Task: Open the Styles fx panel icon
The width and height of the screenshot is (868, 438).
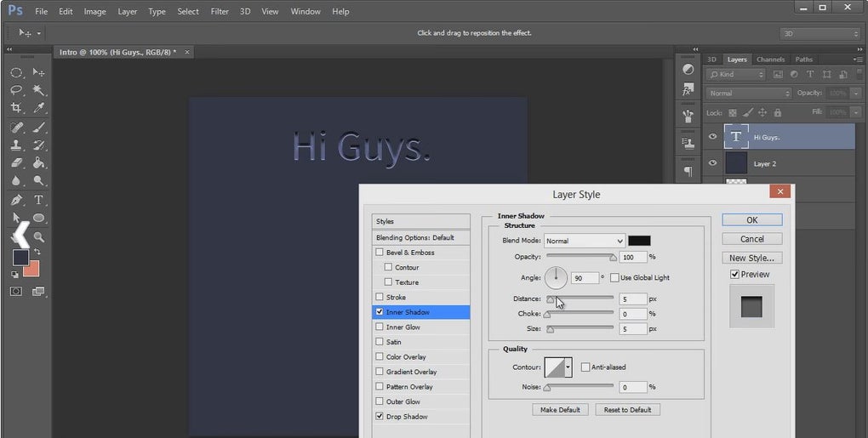Action: pos(688,88)
